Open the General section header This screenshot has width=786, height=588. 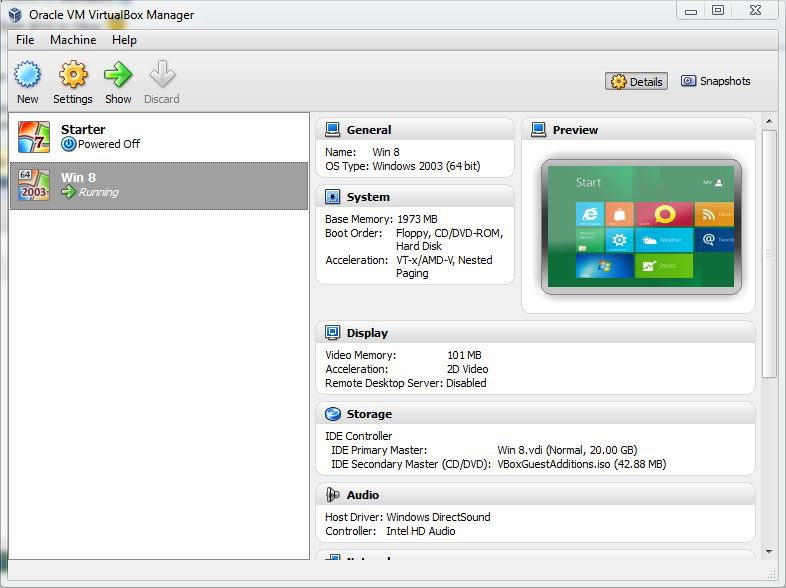(415, 130)
